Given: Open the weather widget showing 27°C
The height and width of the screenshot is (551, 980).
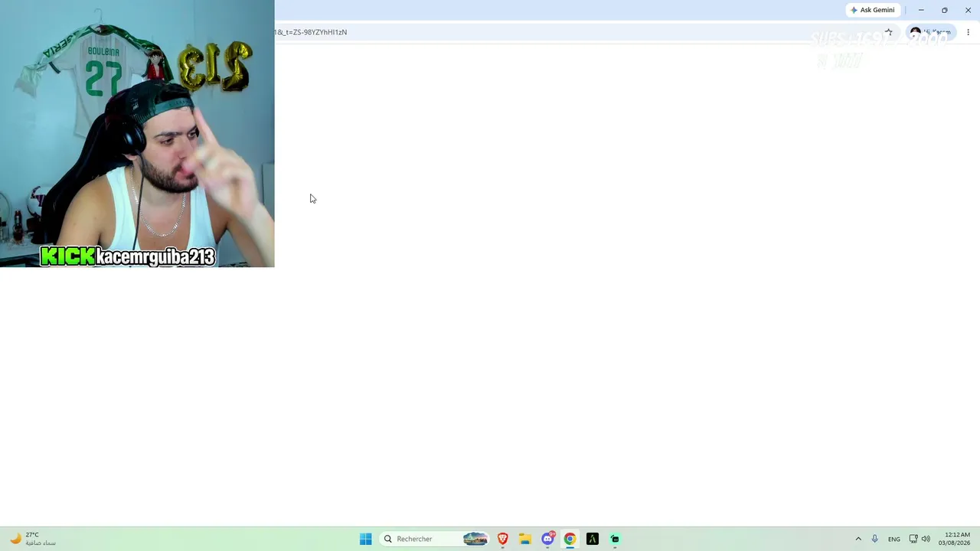Looking at the screenshot, I should (x=32, y=539).
